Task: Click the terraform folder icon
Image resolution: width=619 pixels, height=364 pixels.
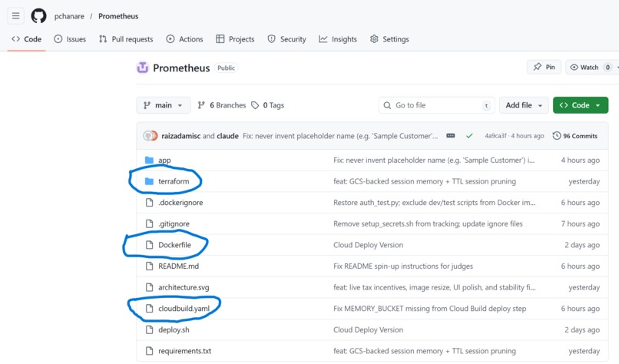Action: (x=149, y=181)
